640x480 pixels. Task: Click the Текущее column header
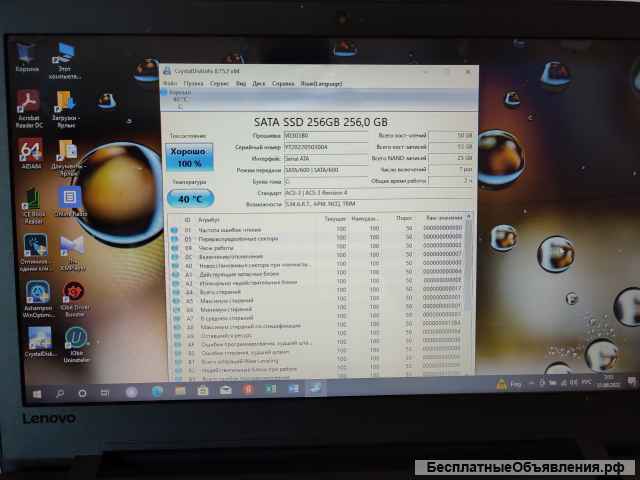335,219
